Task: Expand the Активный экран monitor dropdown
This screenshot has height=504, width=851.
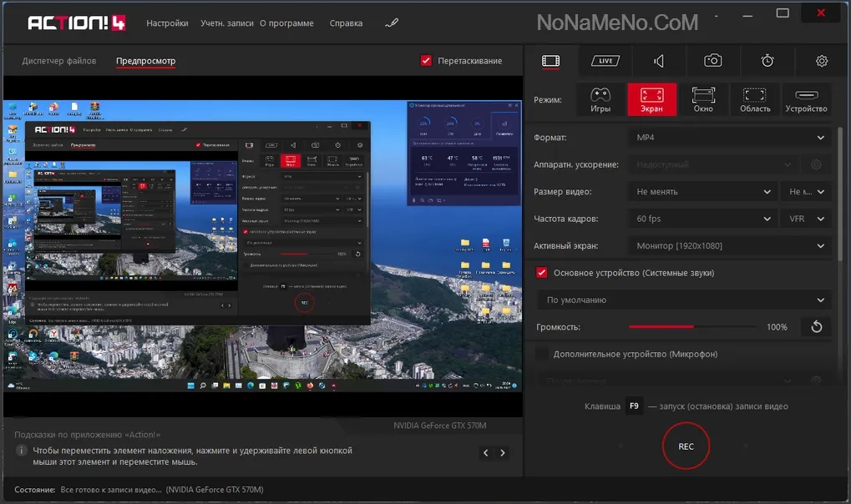Action: (x=729, y=246)
